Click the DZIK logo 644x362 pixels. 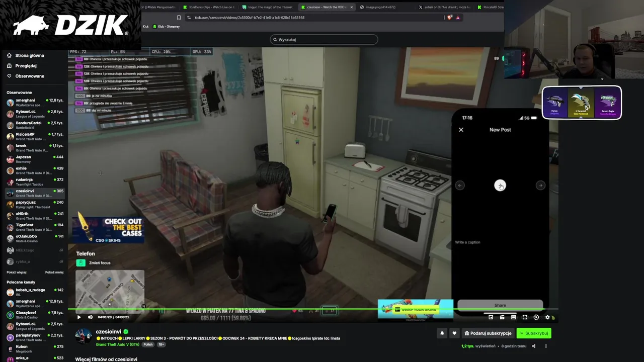tap(70, 25)
